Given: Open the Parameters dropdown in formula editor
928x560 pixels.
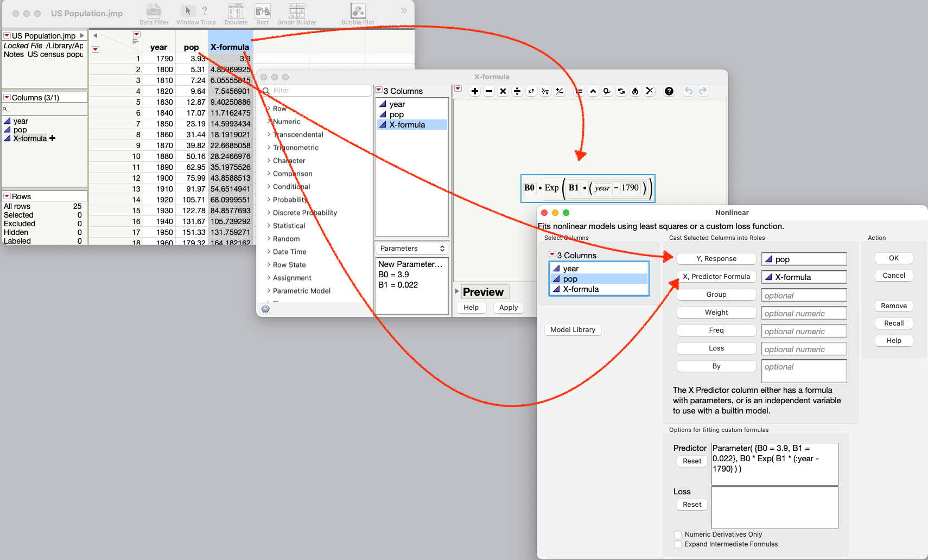Looking at the screenshot, I should 411,248.
